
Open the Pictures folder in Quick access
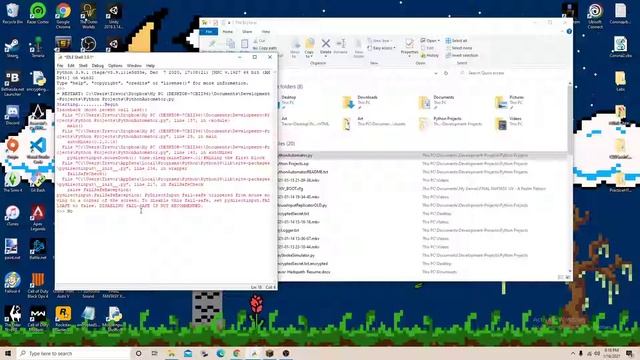pyautogui.click(x=509, y=101)
